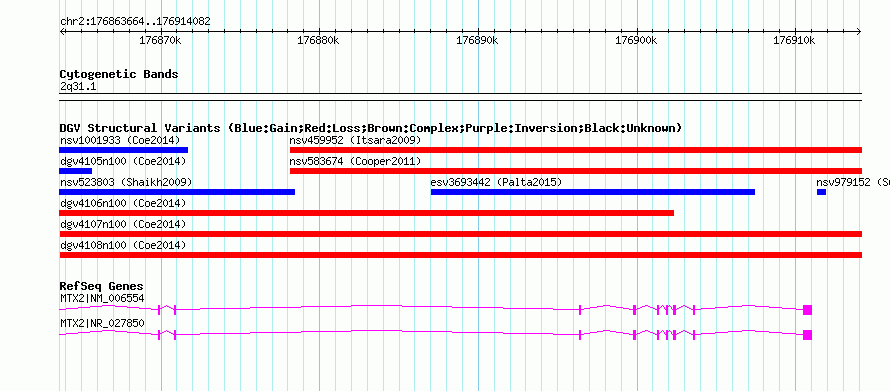Screen dimensions: 890x391
Task: Select the dgv4106n100 red loss bar
Action: pos(367,213)
